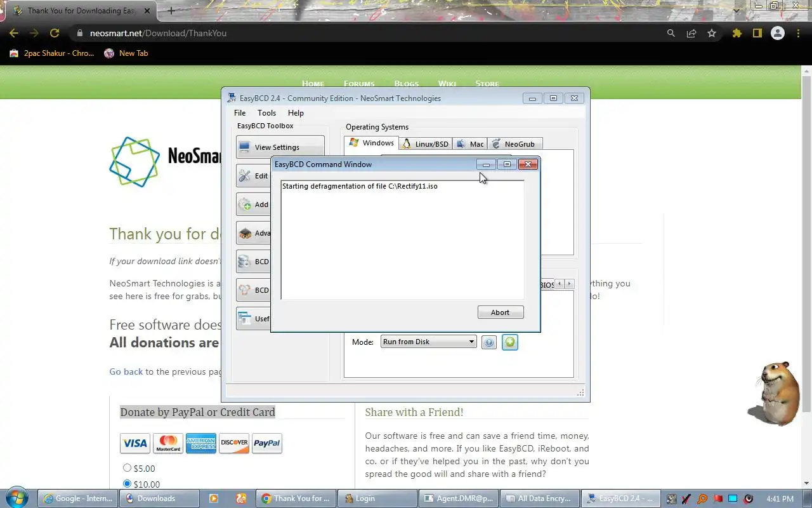
Task: Open the 2pac Shakur bookmark
Action: (x=51, y=53)
